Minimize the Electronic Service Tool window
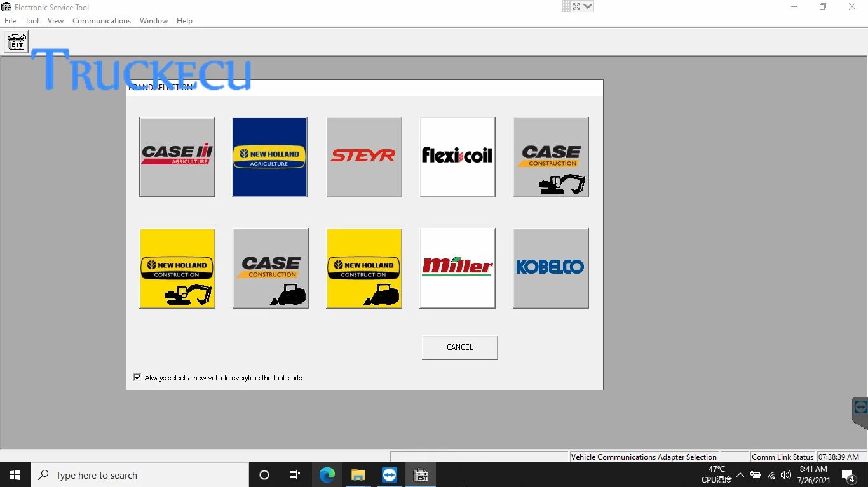This screenshot has height=487, width=868. pos(794,7)
